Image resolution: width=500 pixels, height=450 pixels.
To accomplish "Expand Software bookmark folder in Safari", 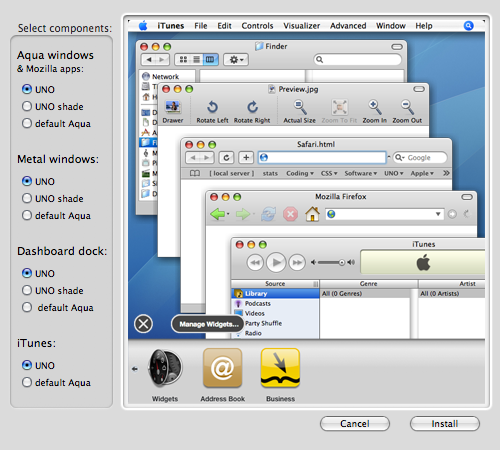I will click(361, 173).
